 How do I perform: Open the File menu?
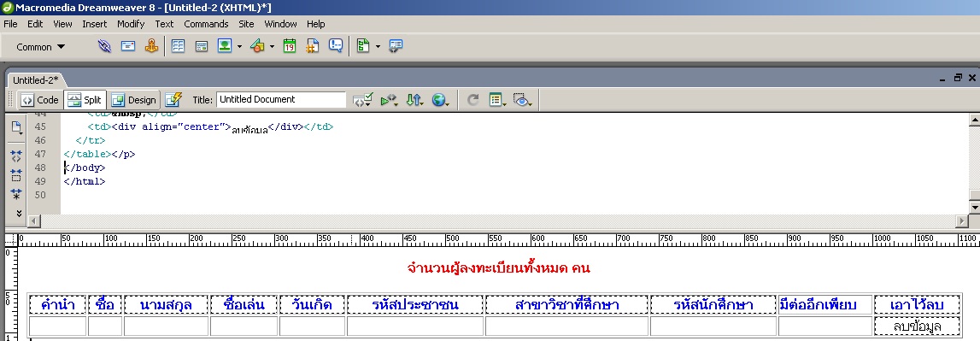click(x=10, y=24)
